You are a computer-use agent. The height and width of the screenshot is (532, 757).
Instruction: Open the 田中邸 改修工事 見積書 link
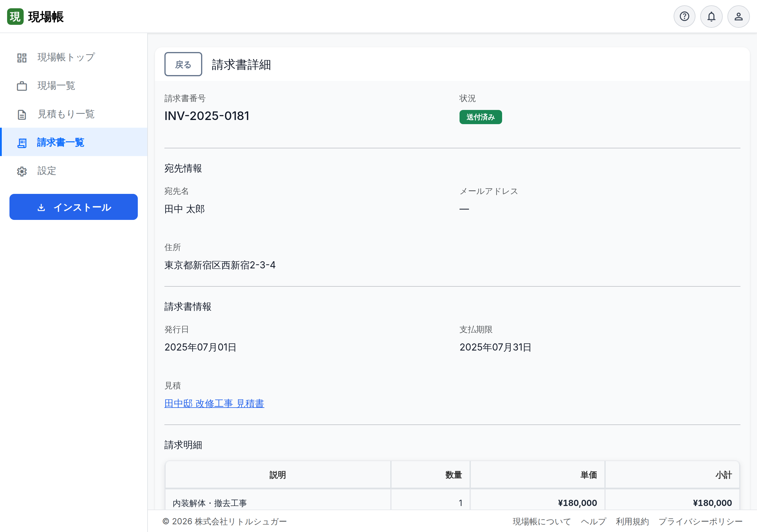(214, 403)
